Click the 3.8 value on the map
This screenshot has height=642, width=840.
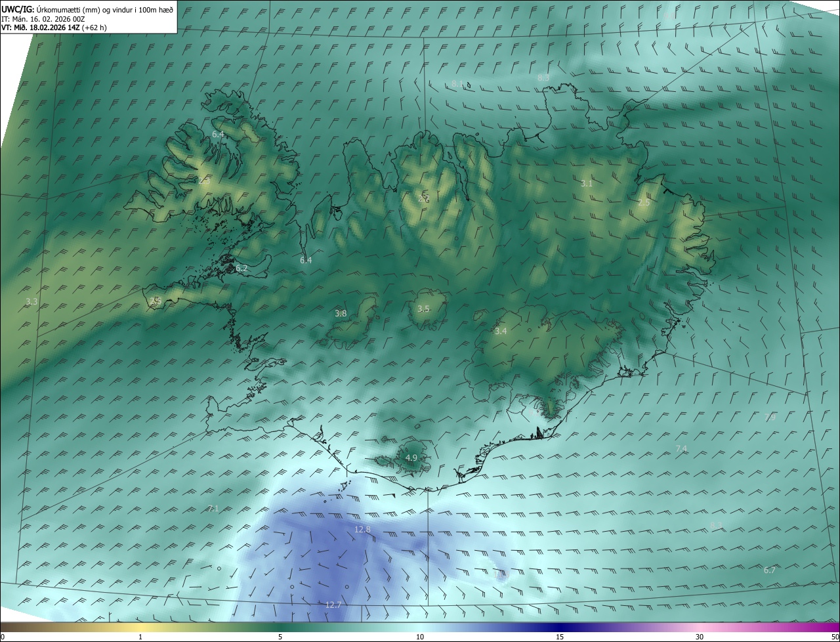pyautogui.click(x=341, y=314)
